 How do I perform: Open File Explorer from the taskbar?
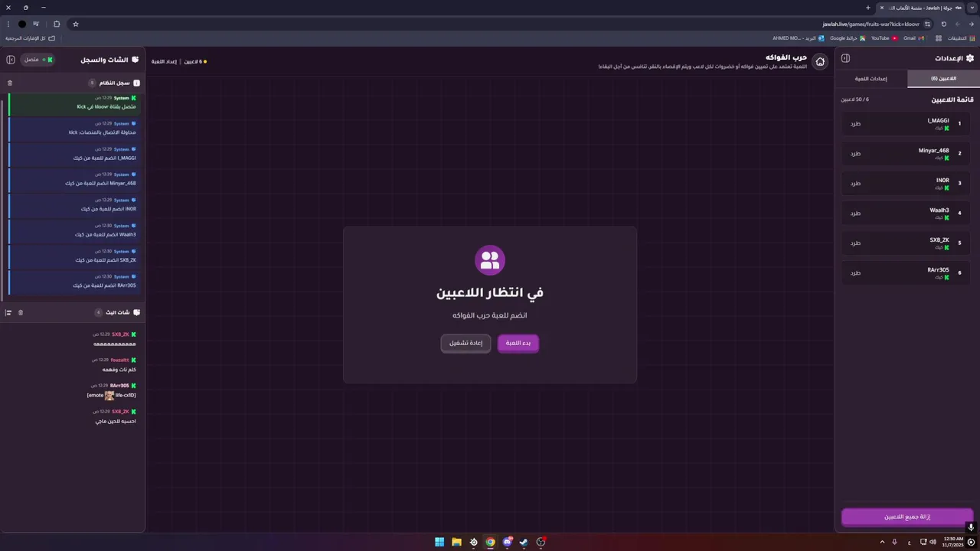tap(456, 542)
